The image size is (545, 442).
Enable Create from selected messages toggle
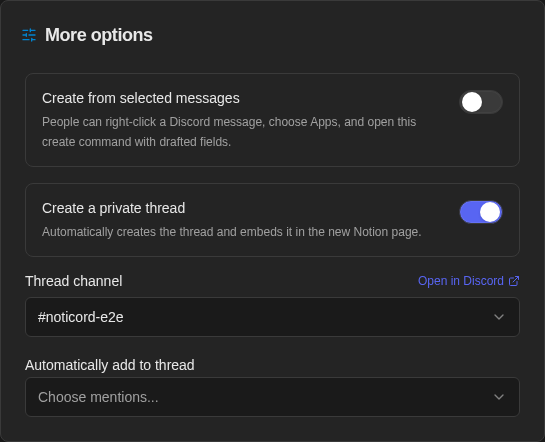point(481,102)
